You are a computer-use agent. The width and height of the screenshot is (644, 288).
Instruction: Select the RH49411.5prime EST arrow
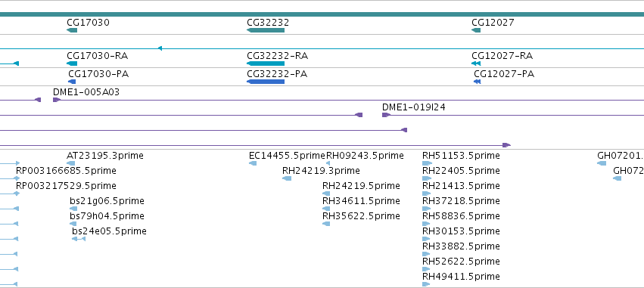click(426, 284)
